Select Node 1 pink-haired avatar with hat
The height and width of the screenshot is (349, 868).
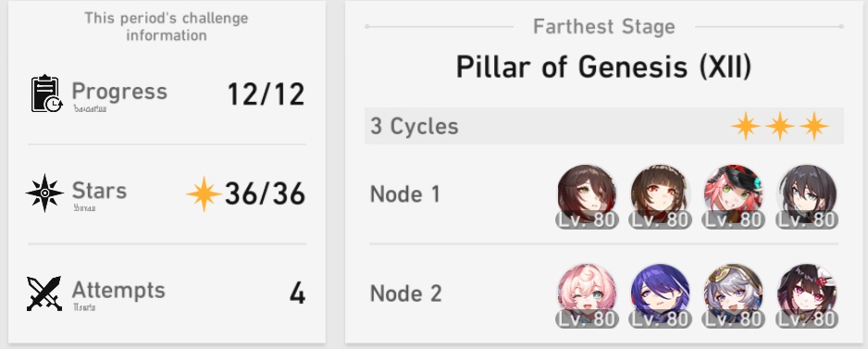pyautogui.click(x=733, y=196)
